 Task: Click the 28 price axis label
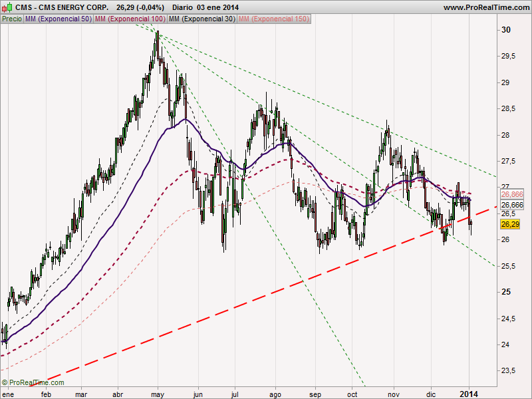(505, 135)
